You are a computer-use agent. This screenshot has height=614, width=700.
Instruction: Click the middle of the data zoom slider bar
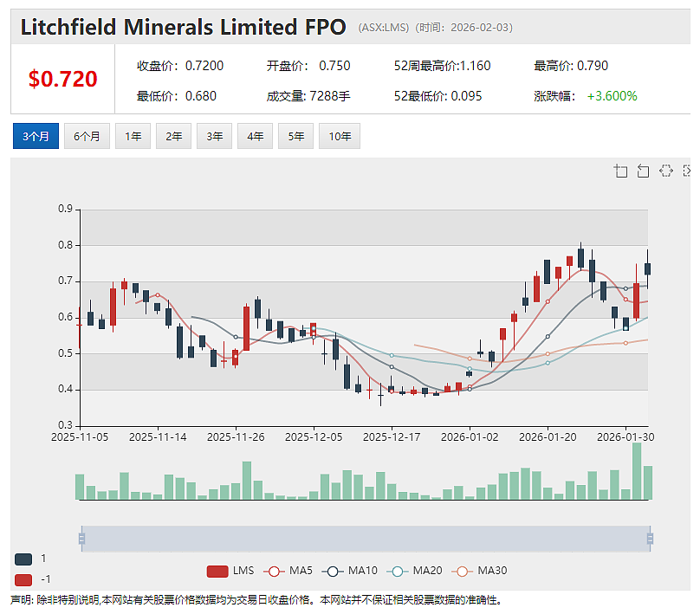(x=366, y=539)
